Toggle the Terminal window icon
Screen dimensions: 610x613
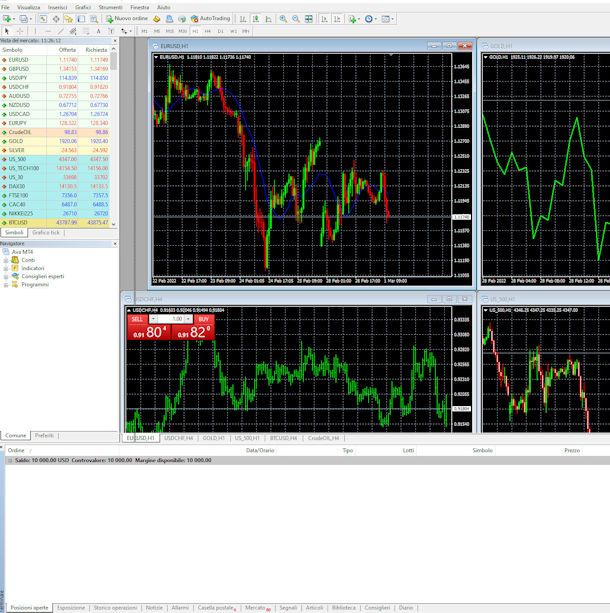coord(81,19)
